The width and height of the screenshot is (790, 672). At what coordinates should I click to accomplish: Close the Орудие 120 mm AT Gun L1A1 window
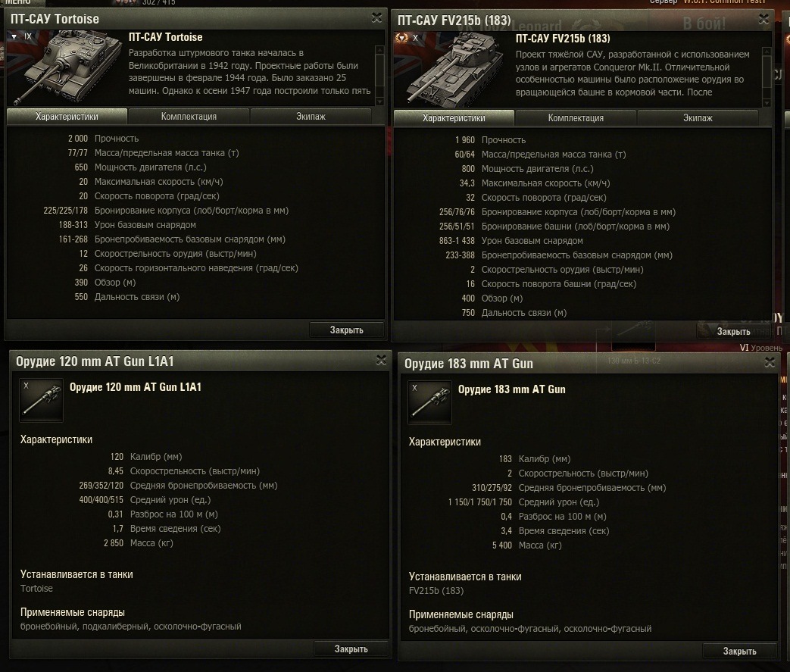coord(382,360)
